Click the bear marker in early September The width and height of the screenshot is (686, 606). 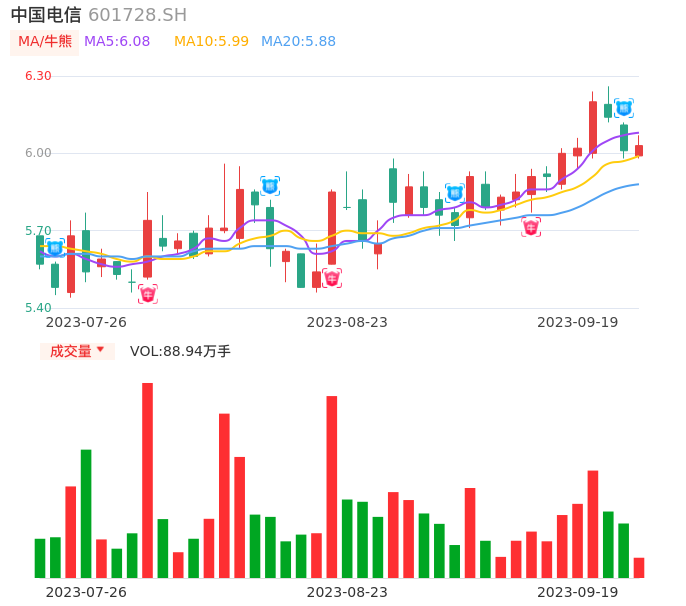point(455,193)
